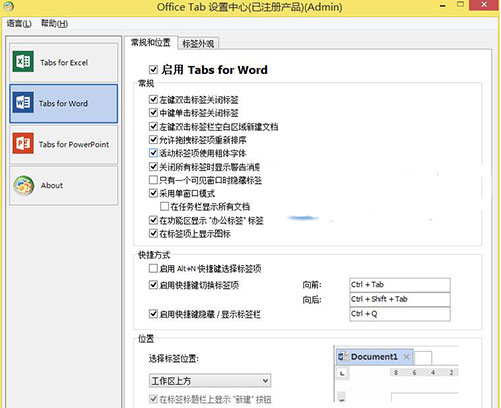The image size is (501, 408).
Task: Toggle 左键双击标签栏空白区域新建文档 checkbox
Action: [153, 126]
